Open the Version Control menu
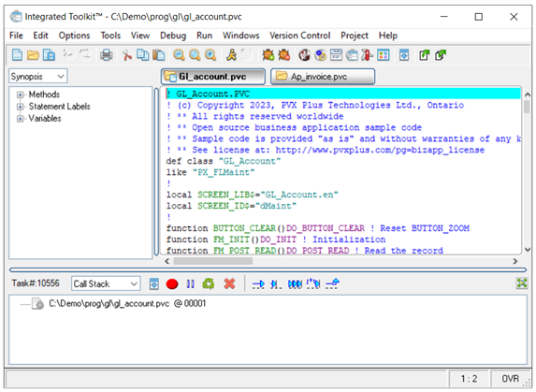536x392 pixels. click(x=299, y=36)
